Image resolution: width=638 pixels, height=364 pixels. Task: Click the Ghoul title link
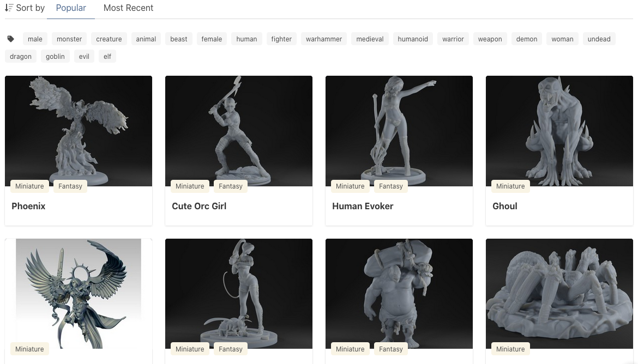(x=505, y=206)
